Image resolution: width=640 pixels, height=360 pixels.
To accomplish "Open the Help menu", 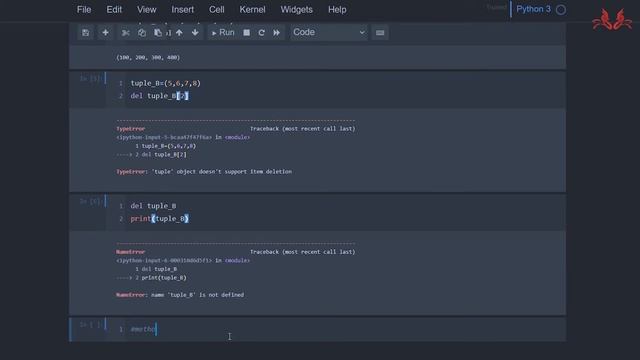I will [337, 9].
